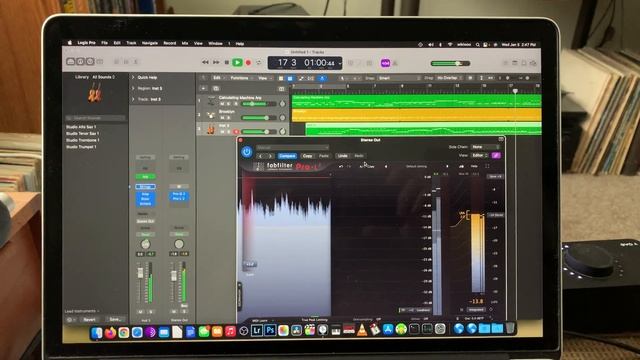Open the Quick Help toolbar button
The height and width of the screenshot is (360, 640).
pyautogui.click(x=90, y=62)
